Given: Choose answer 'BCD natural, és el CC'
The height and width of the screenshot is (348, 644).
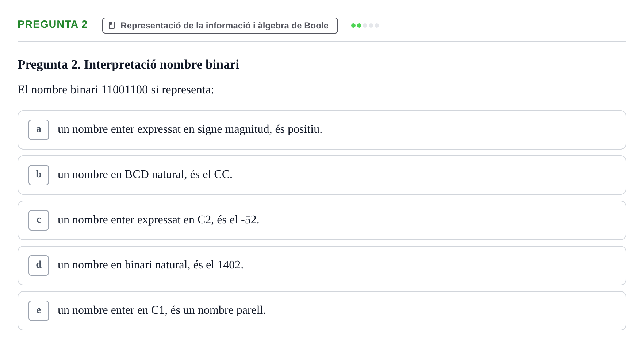Looking at the screenshot, I should (x=322, y=175).
